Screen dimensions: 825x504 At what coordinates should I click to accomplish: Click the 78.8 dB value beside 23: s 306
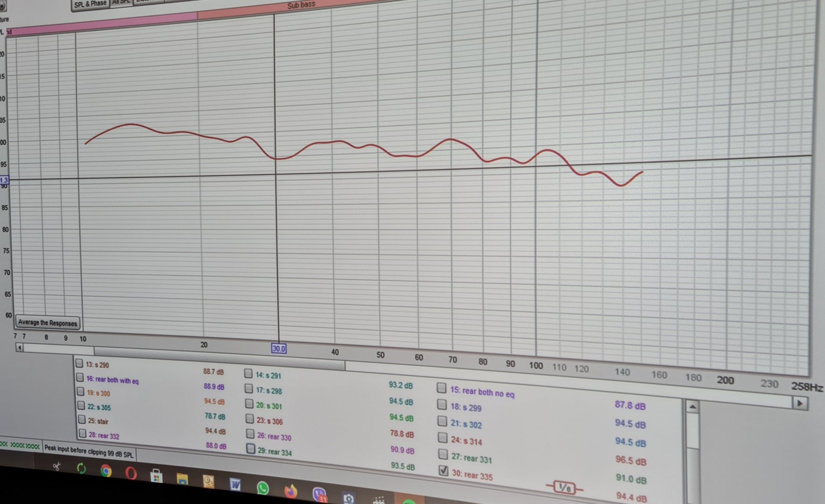click(x=402, y=434)
